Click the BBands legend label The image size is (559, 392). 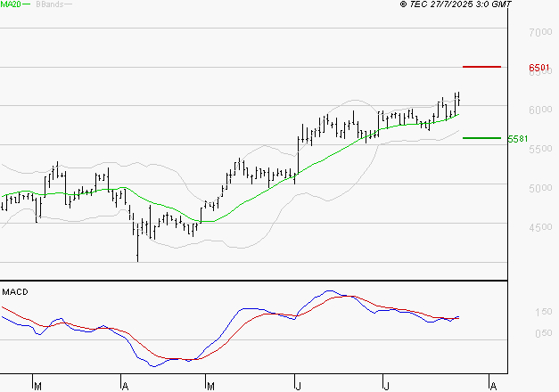[x=49, y=5]
